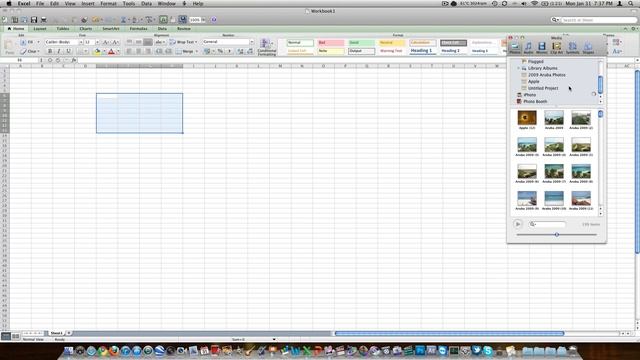Screen dimensions: 640x360
Task: Select the Charts ribbon tab
Action: coord(86,29)
